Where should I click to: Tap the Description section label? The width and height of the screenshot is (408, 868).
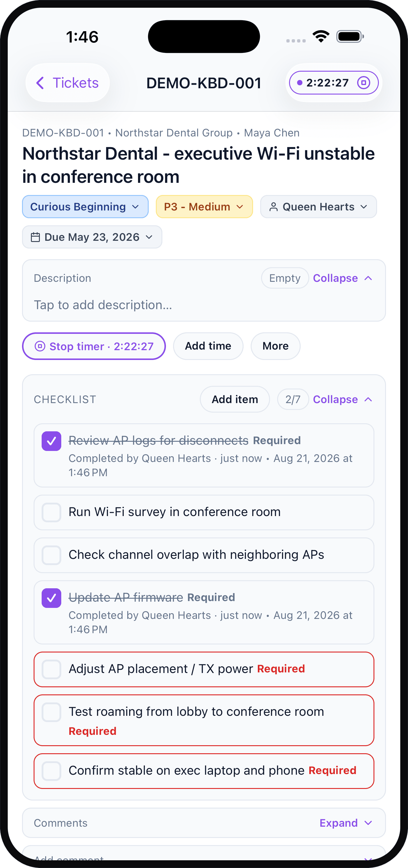pos(62,278)
